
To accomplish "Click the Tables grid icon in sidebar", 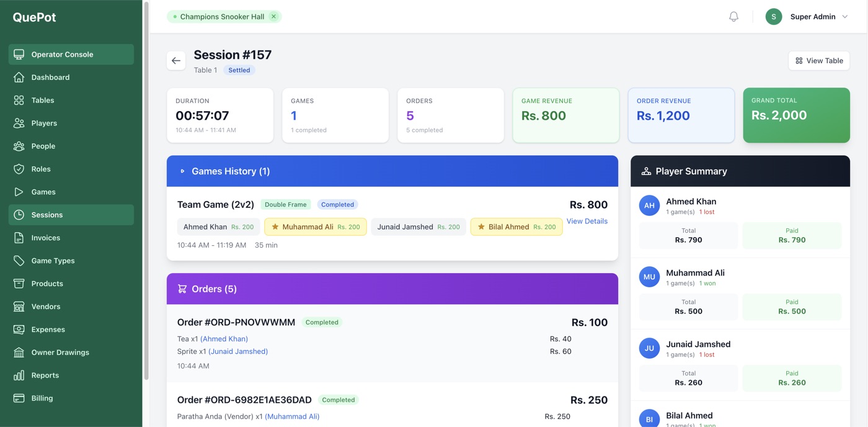I will pyautogui.click(x=19, y=101).
